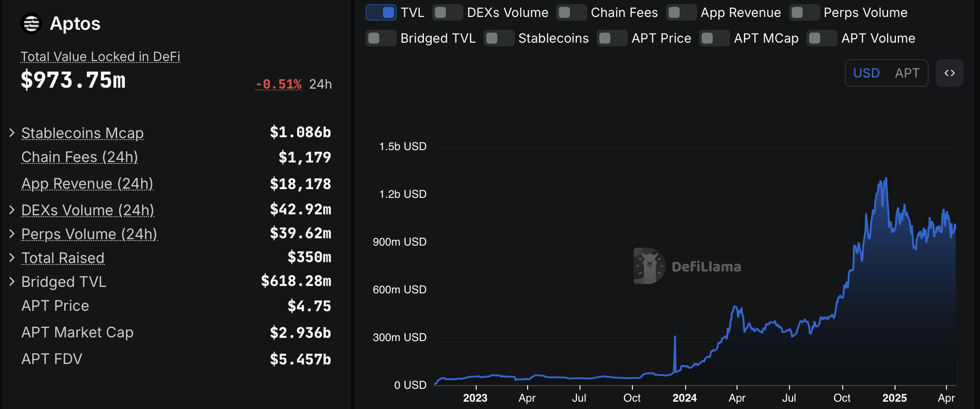980x409 pixels.
Task: Enable the APT Price toggle
Action: (x=612, y=38)
